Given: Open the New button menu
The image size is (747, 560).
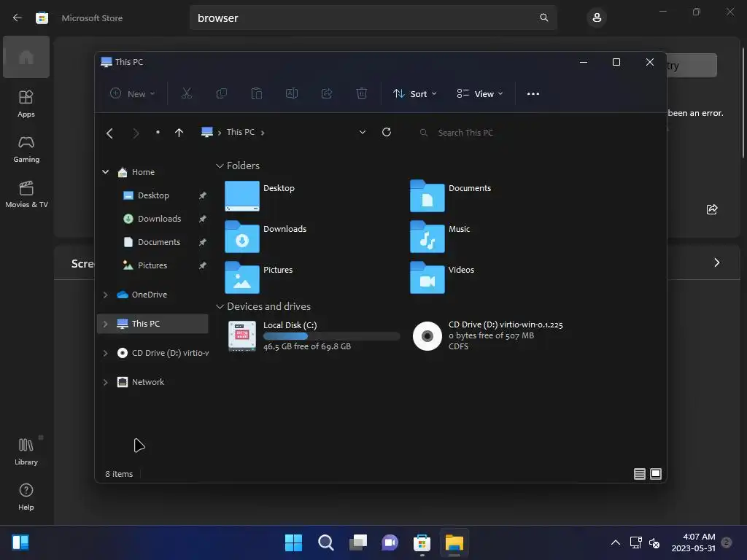Looking at the screenshot, I should point(133,94).
